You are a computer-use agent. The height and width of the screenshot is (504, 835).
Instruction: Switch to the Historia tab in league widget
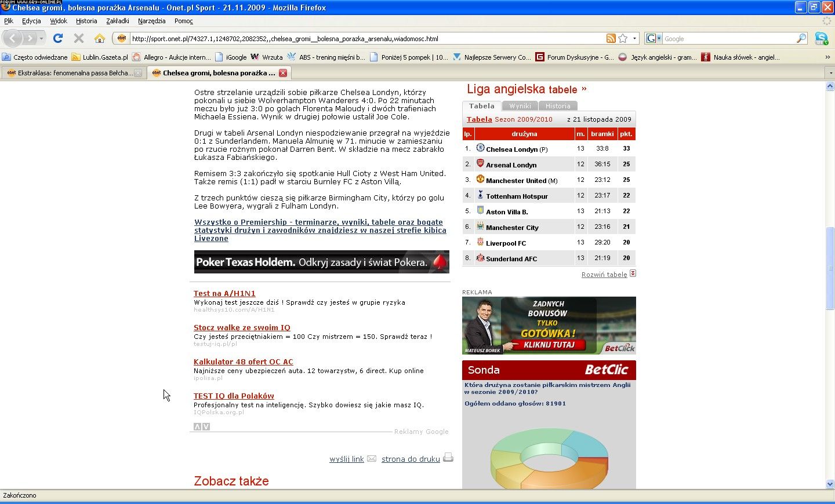pos(558,106)
